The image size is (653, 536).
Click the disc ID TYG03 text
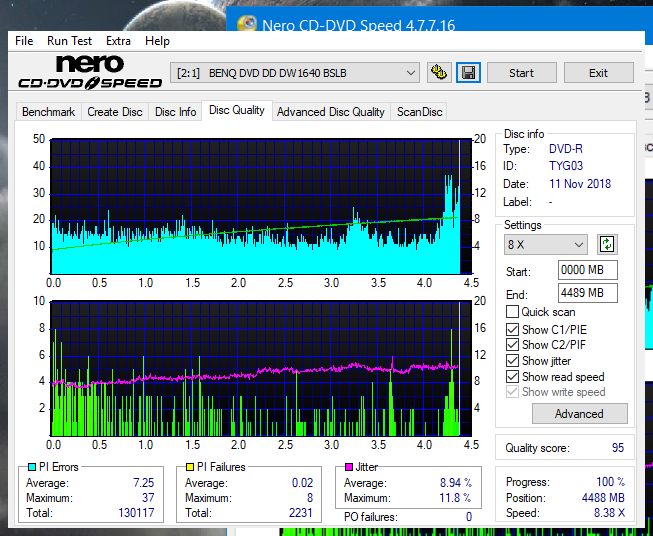click(566, 166)
